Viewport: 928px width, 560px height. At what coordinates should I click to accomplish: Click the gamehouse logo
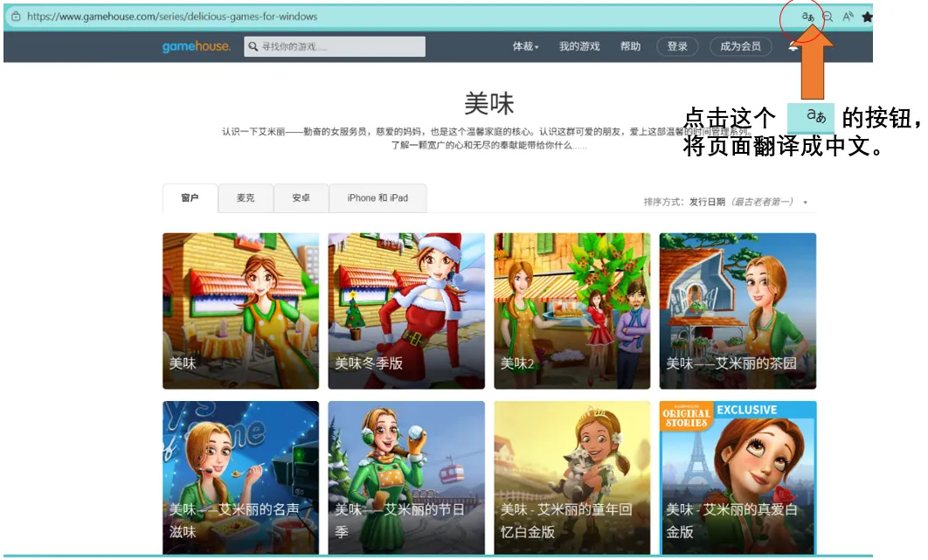197,46
